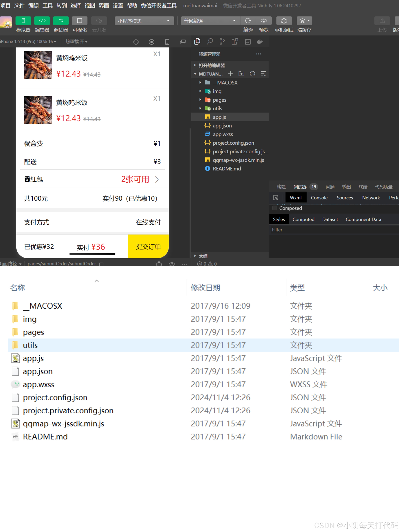Viewport: 399px width, 532px height.
Task: Select the utils folder row in file list
Action: (x=30, y=345)
